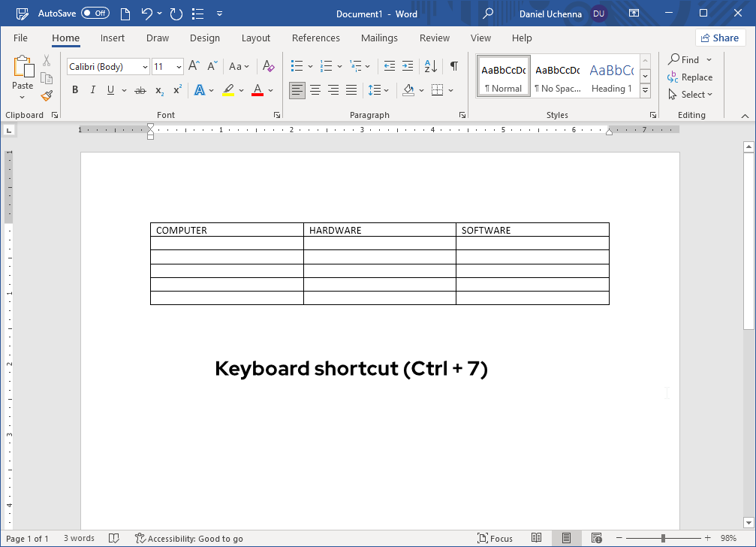
Task: Toggle italic formatting
Action: 92,89
